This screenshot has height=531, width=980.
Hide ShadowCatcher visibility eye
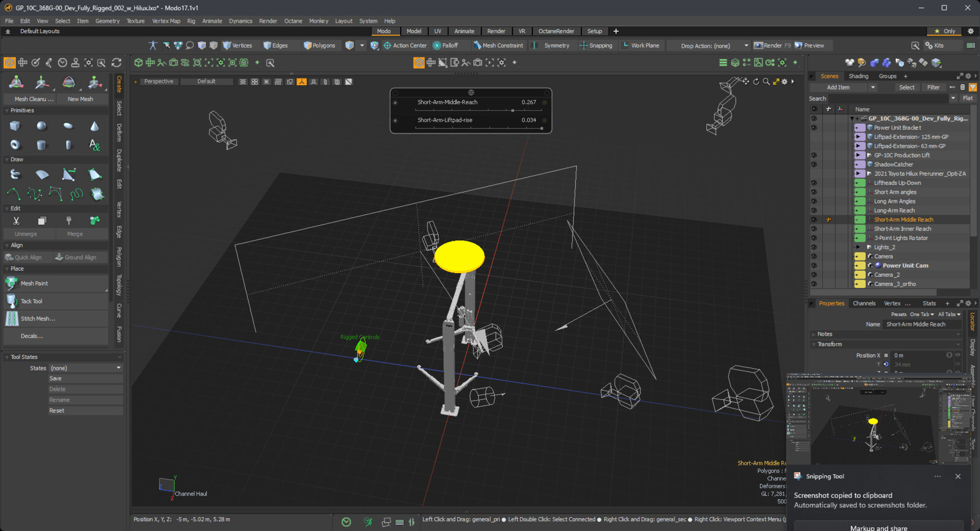[814, 165]
